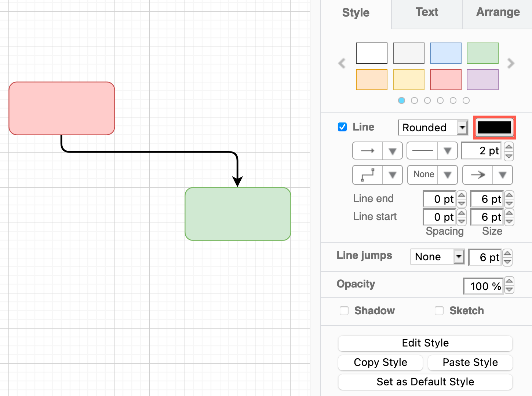Switch to the Arrange tab
The height and width of the screenshot is (396, 532).
point(498,12)
